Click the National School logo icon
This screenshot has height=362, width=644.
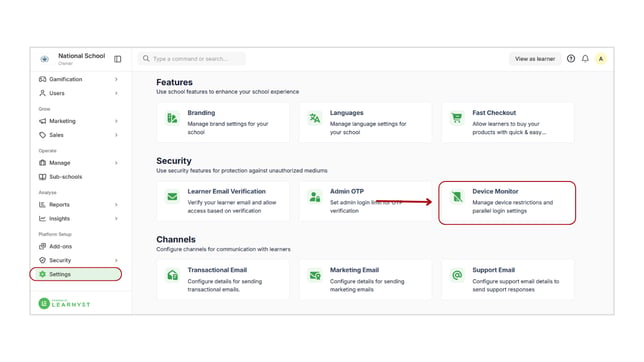(44, 59)
